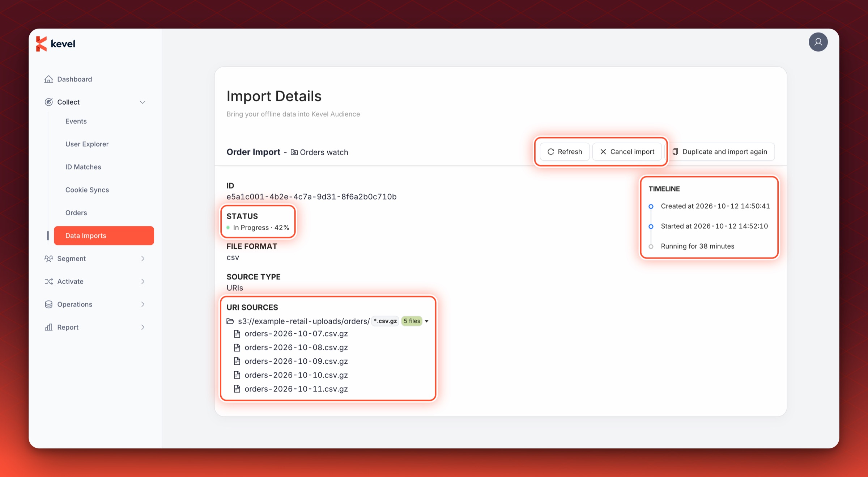Expand the Report menu chevron

point(142,327)
